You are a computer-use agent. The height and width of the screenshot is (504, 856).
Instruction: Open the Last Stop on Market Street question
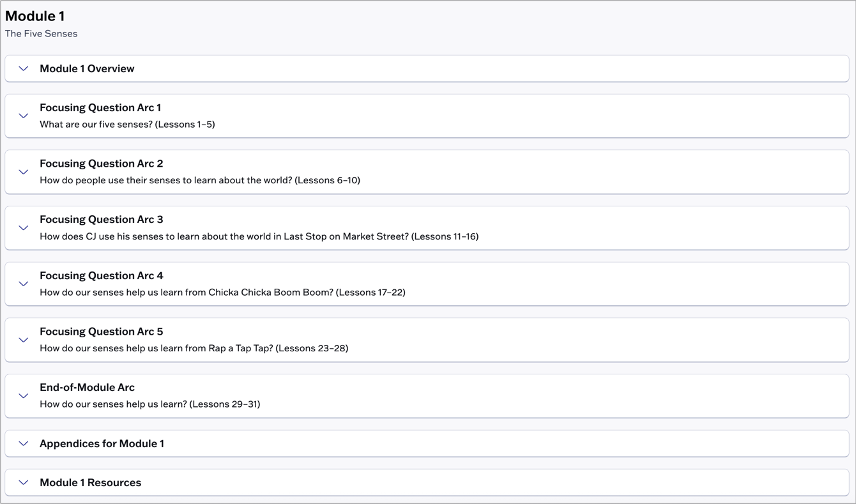[x=259, y=236]
